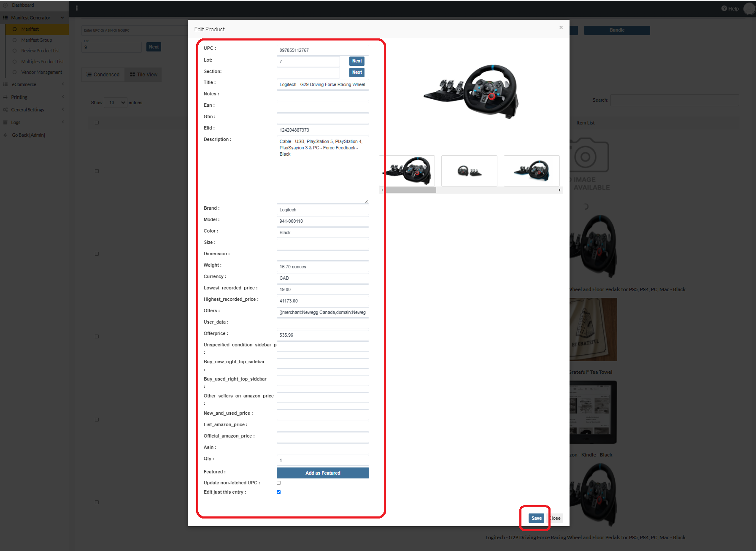The height and width of the screenshot is (551, 756).
Task: Open Multiples Product List in sidebar
Action: click(x=43, y=62)
